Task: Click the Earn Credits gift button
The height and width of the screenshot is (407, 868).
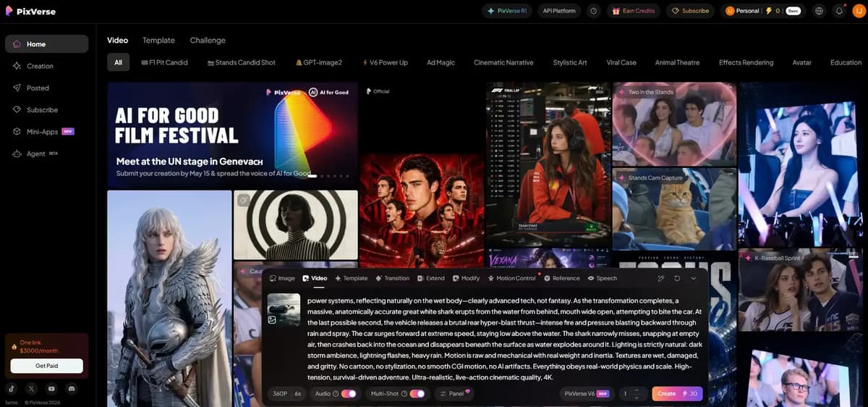Action: point(634,11)
